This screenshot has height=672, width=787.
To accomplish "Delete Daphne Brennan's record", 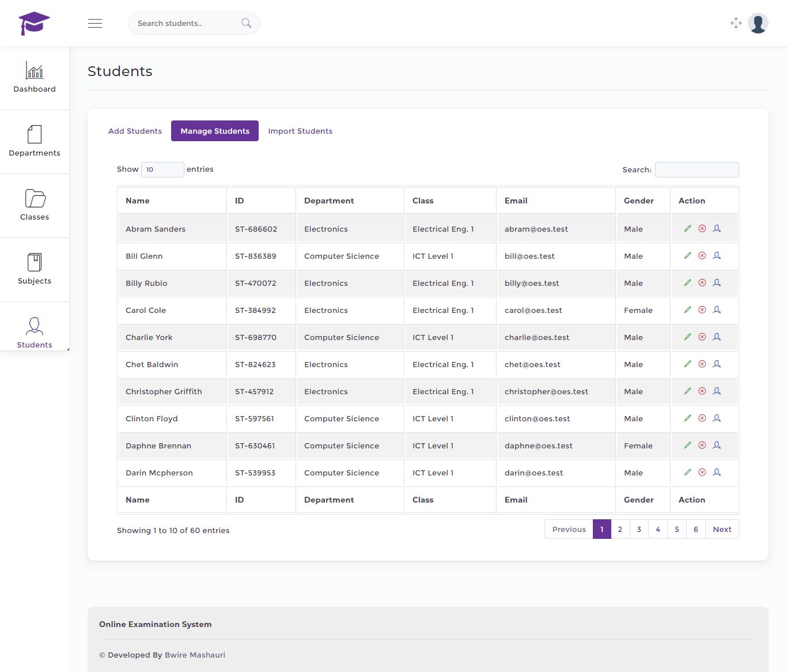I will [x=702, y=446].
